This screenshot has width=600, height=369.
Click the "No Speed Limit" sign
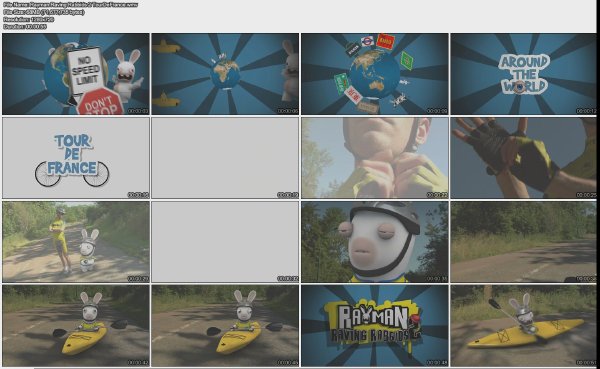tap(86, 70)
